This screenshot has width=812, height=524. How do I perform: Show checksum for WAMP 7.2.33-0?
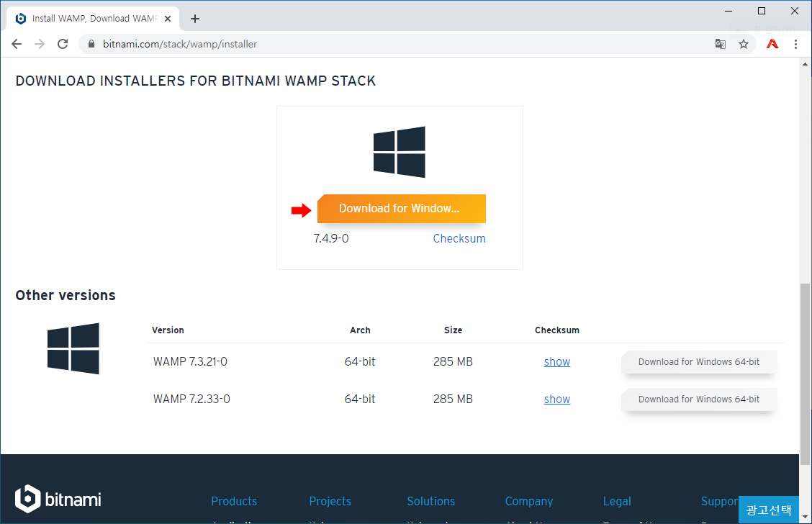[x=556, y=399]
